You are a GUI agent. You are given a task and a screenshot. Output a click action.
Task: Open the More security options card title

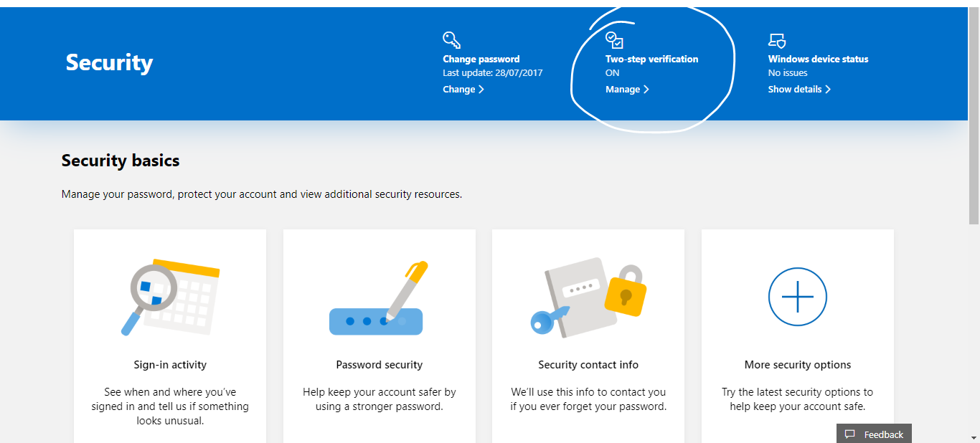coord(798,365)
